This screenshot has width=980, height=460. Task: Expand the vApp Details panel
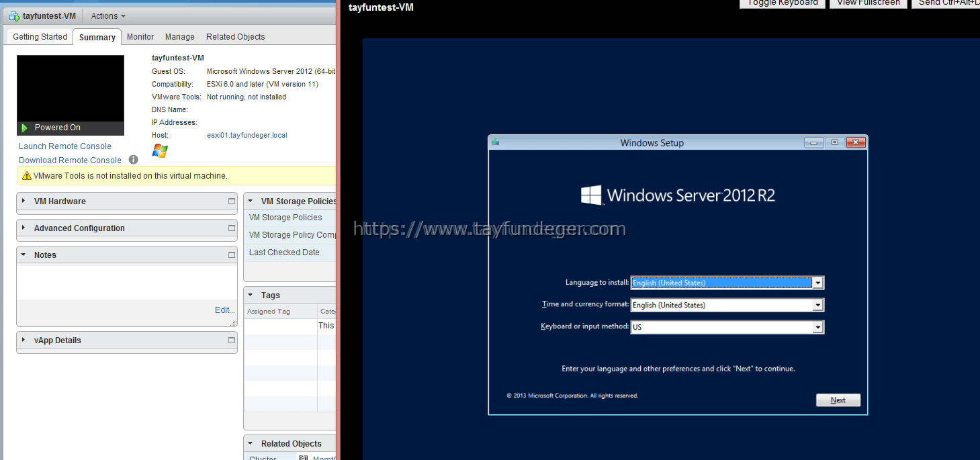24,340
